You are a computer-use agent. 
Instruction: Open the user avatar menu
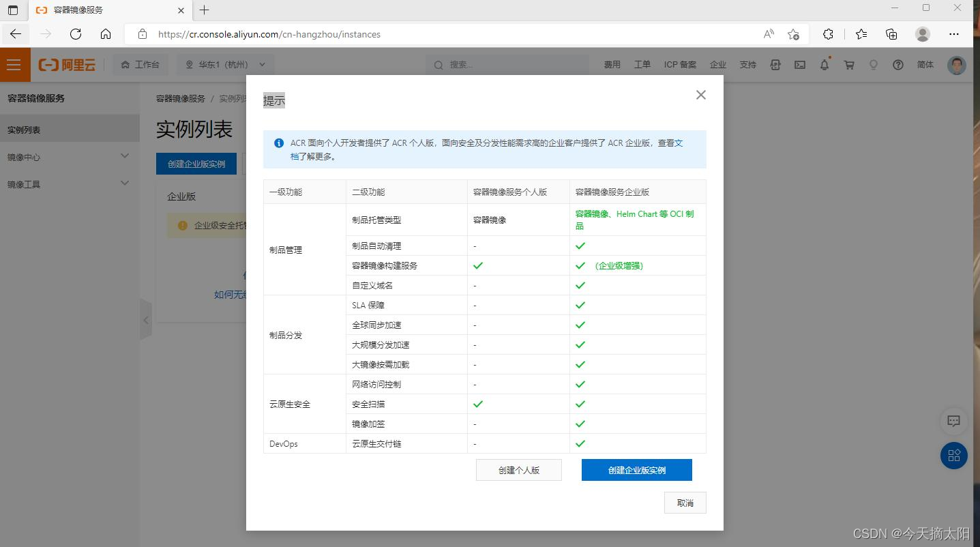point(957,65)
